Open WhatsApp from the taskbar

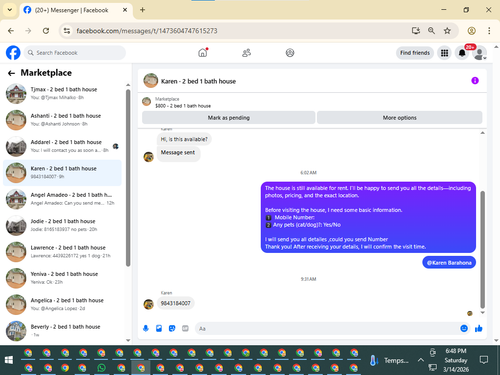pyautogui.click(x=101, y=368)
